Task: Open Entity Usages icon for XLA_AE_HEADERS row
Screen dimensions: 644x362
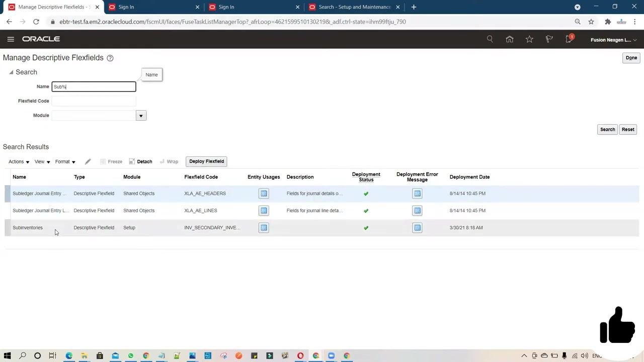Action: click(x=264, y=194)
